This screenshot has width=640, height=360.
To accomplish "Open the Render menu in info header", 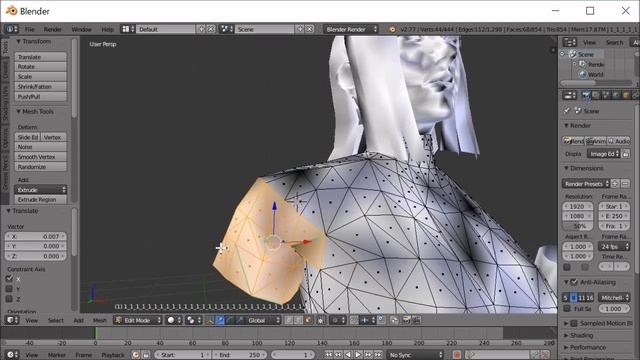I will 53,29.
